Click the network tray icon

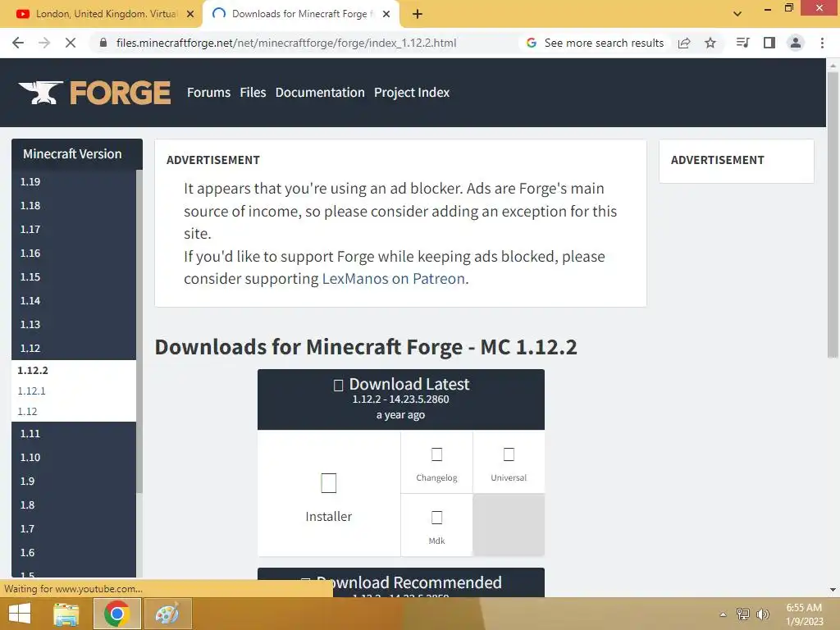click(743, 614)
